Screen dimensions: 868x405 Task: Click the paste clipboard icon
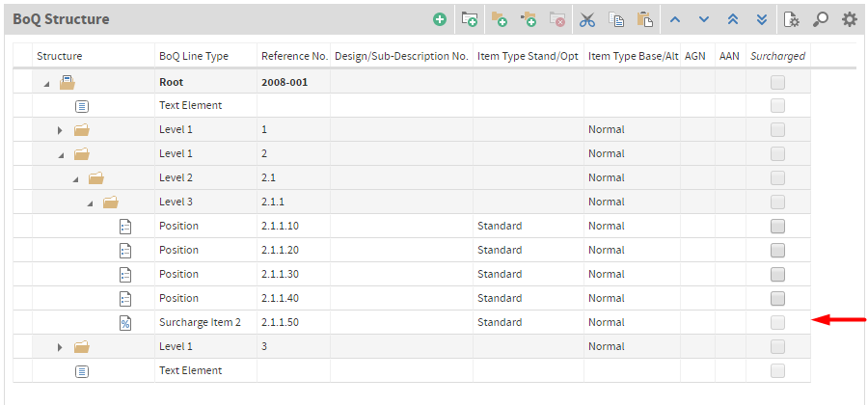click(645, 20)
